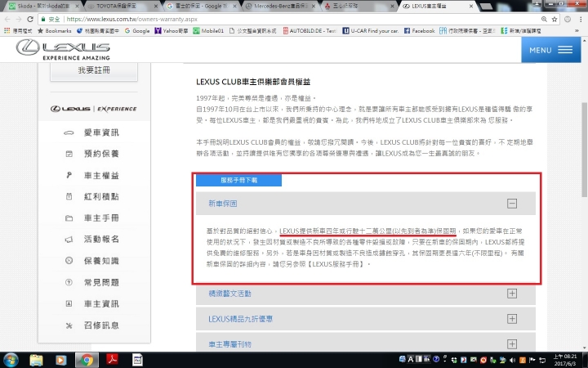The image size is (588, 368).
Task: Click the 服務手冊下載 download button
Action: point(238,180)
